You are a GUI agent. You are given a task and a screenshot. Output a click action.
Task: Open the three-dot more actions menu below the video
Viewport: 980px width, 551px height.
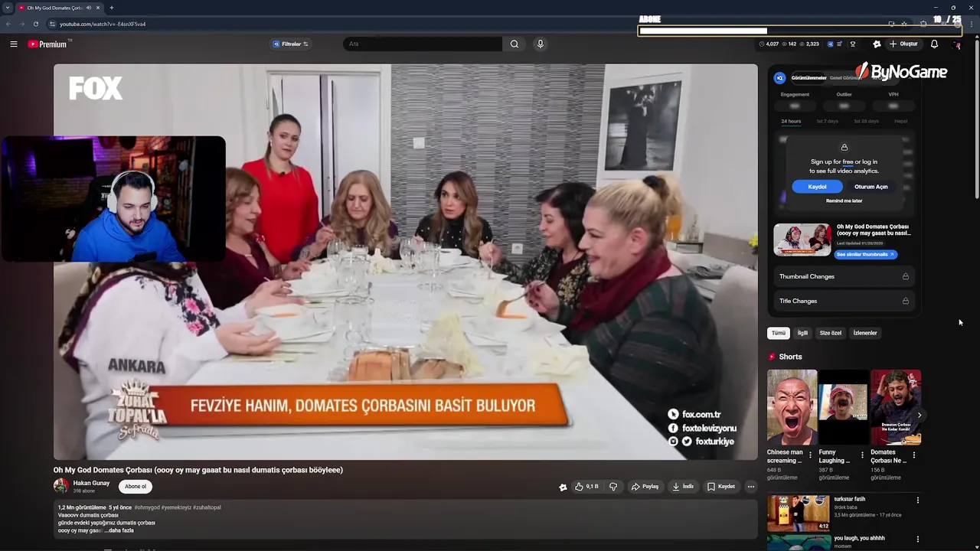click(x=751, y=487)
